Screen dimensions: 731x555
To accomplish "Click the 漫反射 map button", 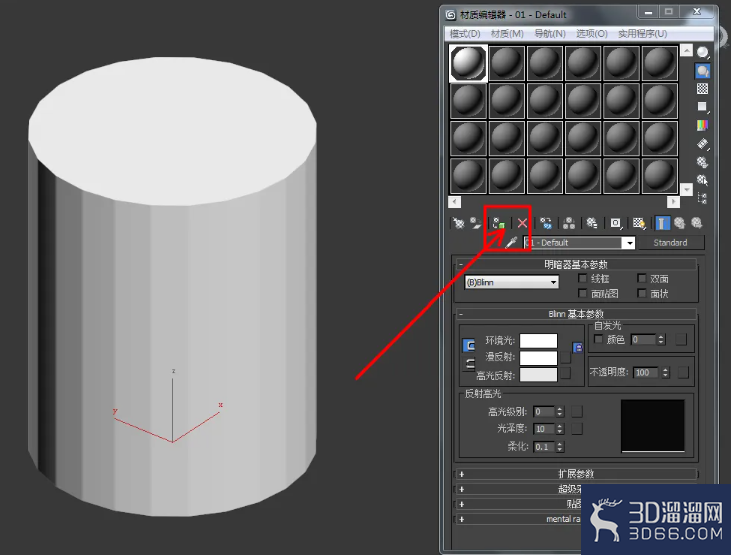I will tap(565, 357).
